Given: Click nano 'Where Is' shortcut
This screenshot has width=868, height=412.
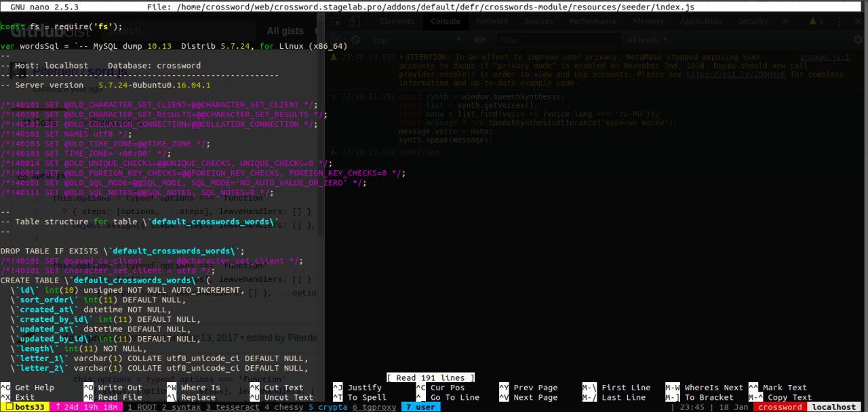Looking at the screenshot, I should point(193,388).
